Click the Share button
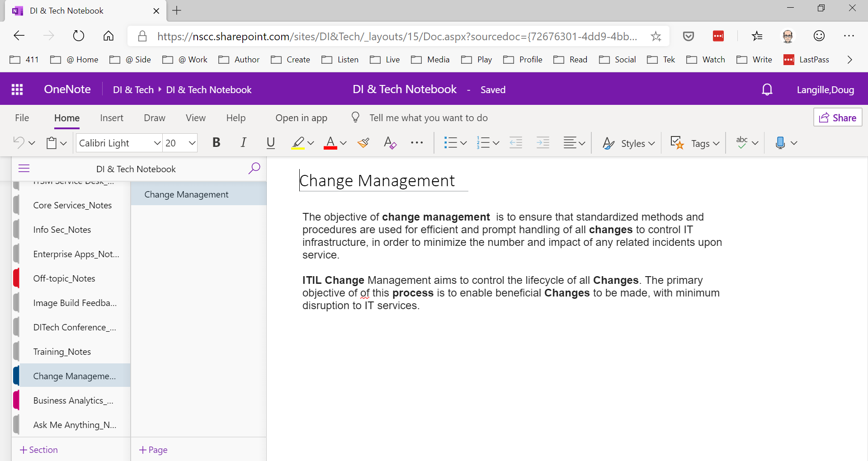Screen dimensions: 868x461 click(838, 118)
